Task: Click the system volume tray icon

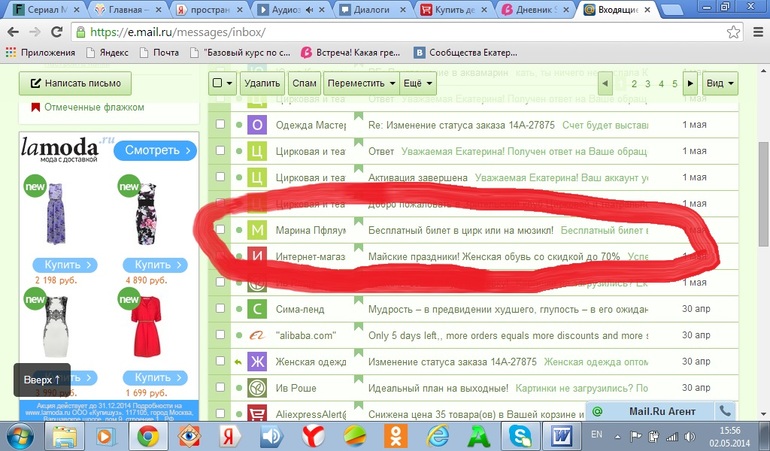Action: 690,436
